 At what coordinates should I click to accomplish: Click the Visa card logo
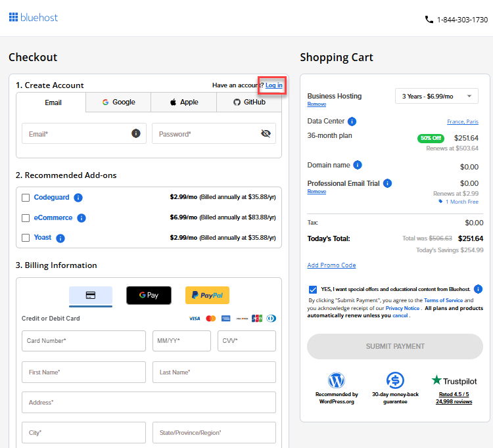195,319
